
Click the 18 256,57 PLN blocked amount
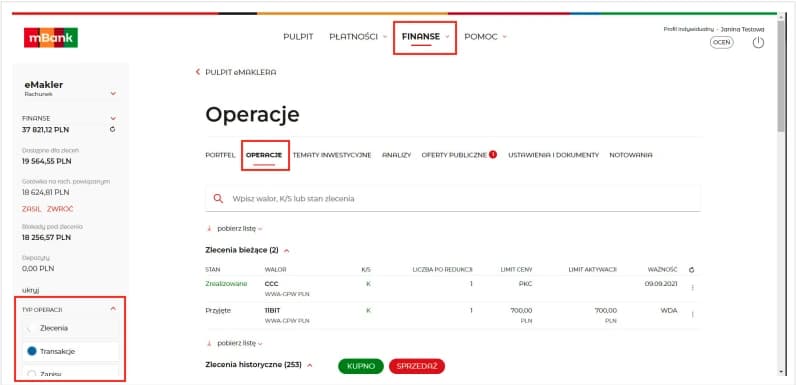pyautogui.click(x=47, y=237)
